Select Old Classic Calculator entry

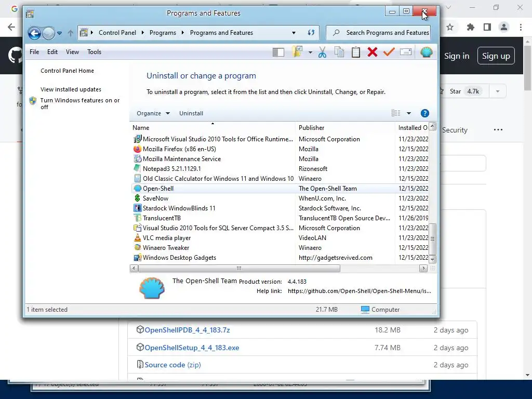tap(280, 179)
